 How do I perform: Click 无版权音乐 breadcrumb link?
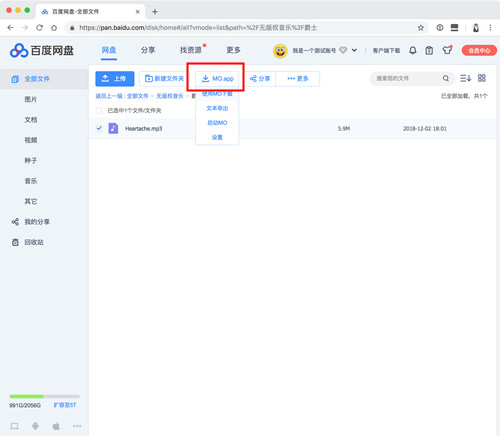170,96
